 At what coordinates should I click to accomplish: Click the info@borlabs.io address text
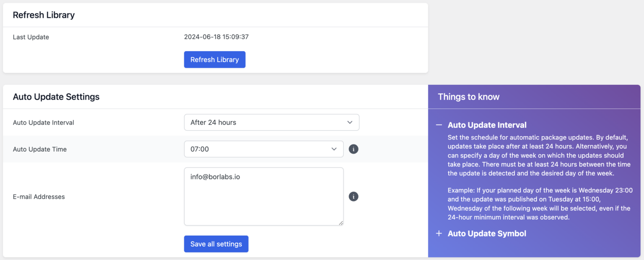point(215,177)
